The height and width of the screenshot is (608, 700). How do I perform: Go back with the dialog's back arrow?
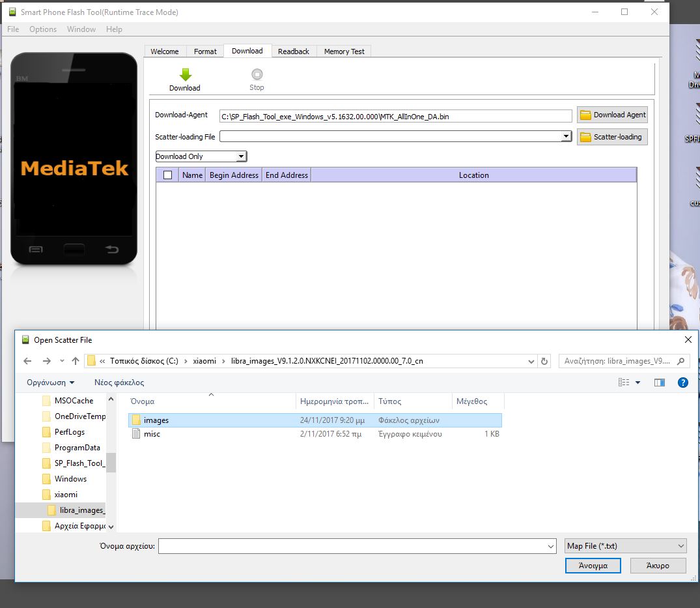27,361
